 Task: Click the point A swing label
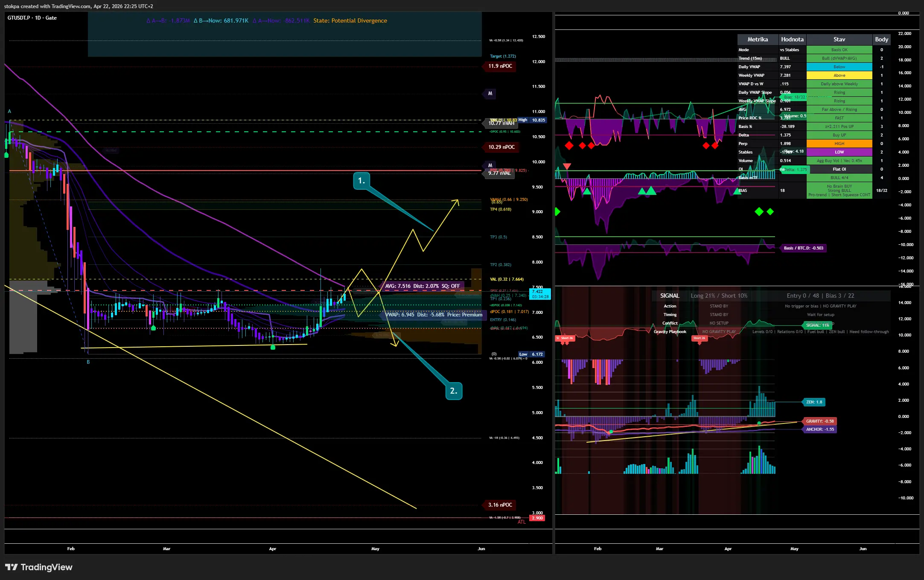[9, 111]
